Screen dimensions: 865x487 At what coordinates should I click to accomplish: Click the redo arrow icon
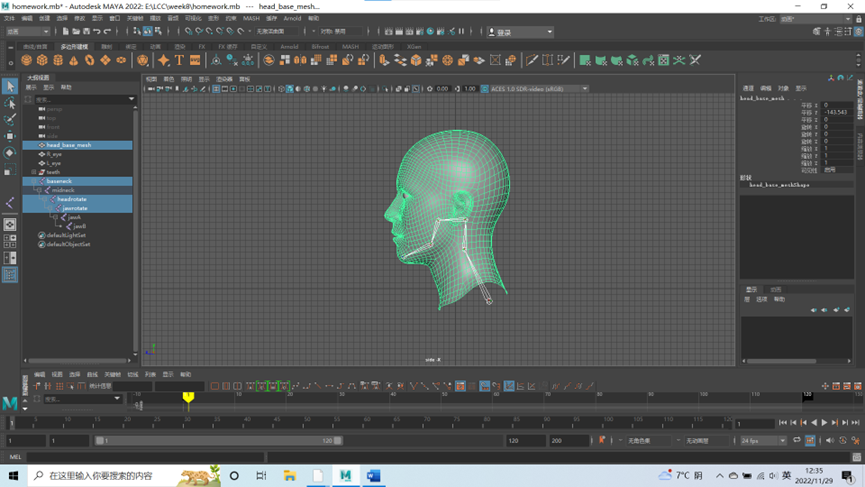pyautogui.click(x=108, y=31)
